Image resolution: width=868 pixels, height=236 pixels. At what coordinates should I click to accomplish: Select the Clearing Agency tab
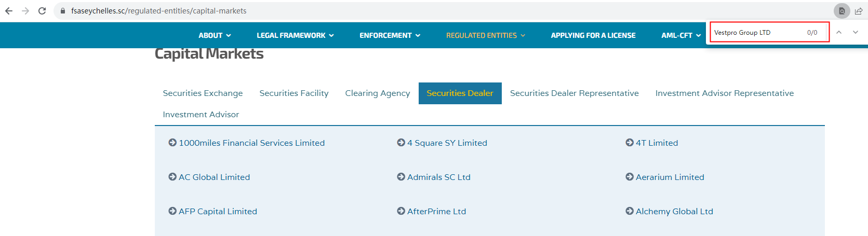coord(378,93)
